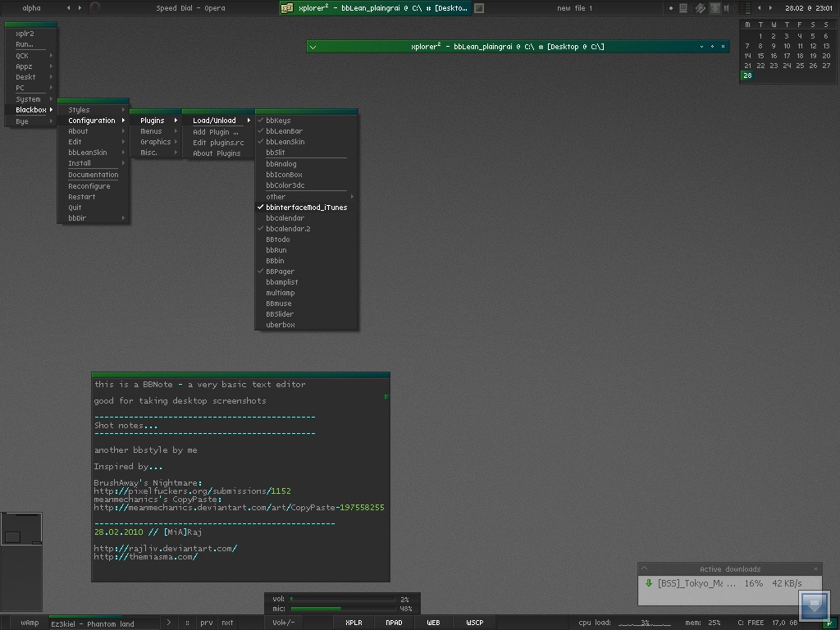Click the xplorer² taskbar icon

[287, 8]
